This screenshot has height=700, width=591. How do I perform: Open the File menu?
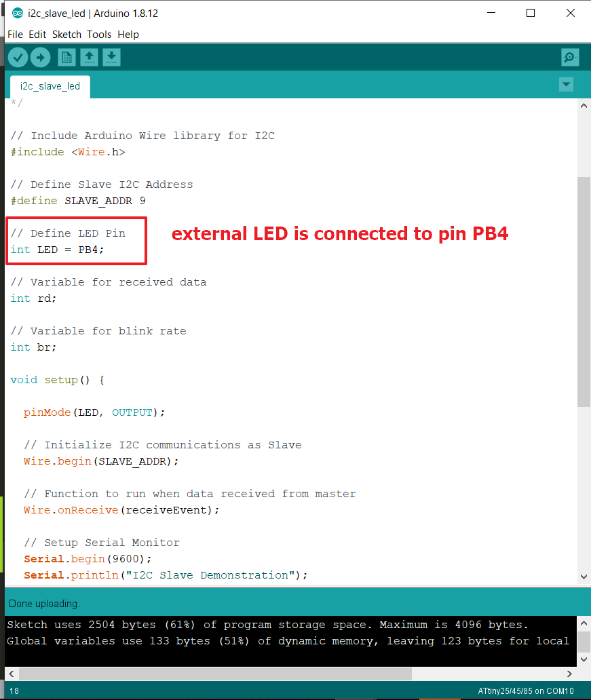point(15,35)
